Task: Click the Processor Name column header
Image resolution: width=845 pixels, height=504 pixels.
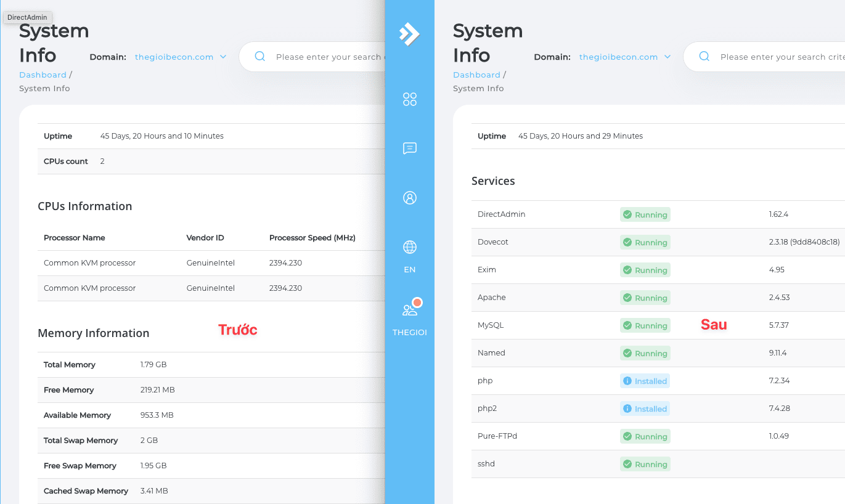Action: click(x=75, y=238)
